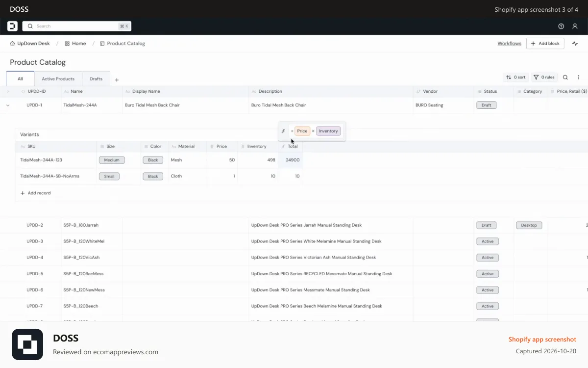588x368 pixels.
Task: Click the DOSS logo icon in top bar
Action: pyautogui.click(x=12, y=26)
